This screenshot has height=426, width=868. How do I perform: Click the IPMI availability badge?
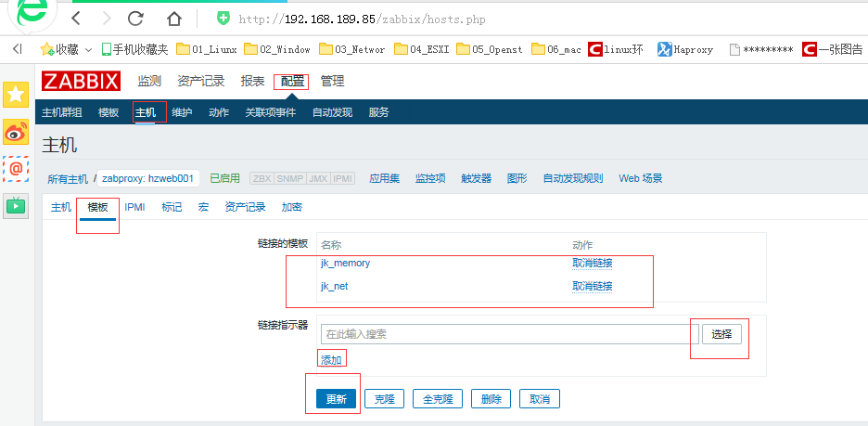pos(343,178)
